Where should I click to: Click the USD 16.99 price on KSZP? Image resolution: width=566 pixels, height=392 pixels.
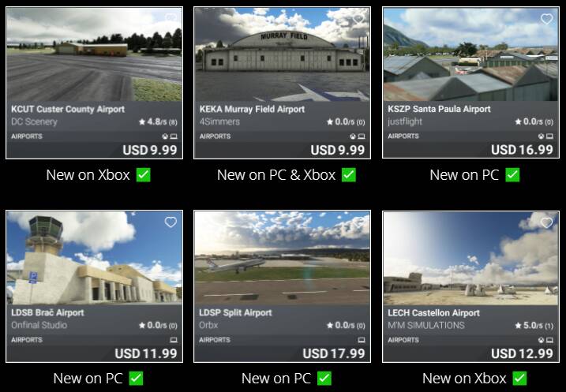click(522, 150)
